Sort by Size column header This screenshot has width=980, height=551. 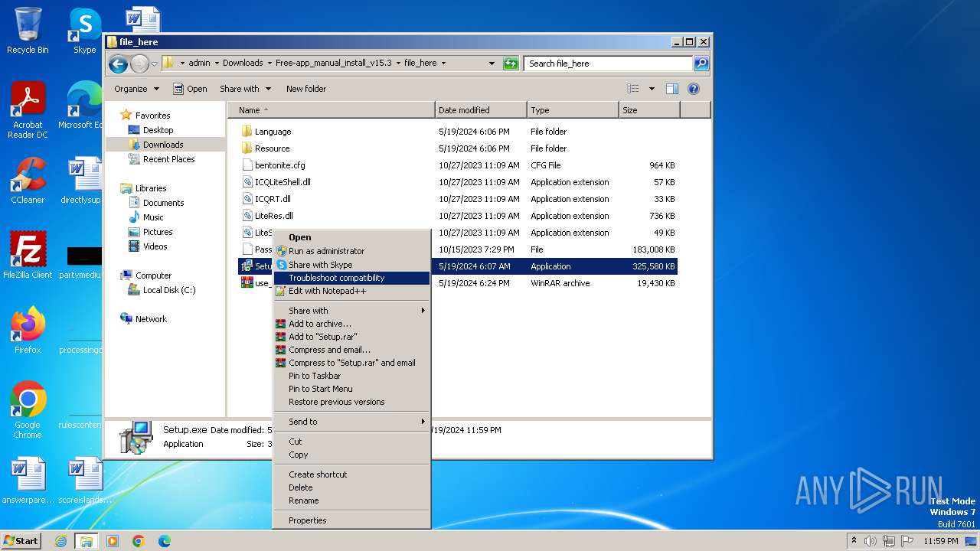649,110
